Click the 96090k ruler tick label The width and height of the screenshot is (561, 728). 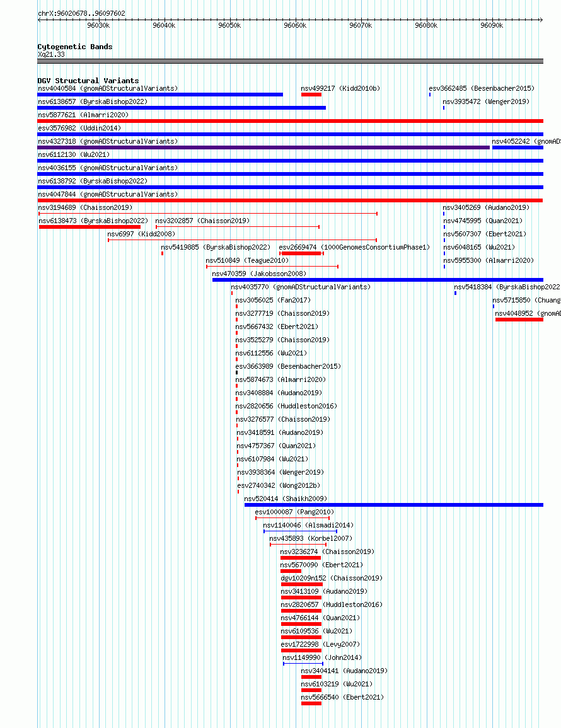click(x=492, y=26)
